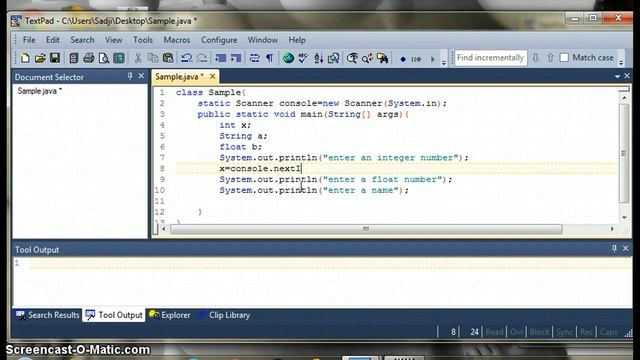Click the horizontal scrollbar right arrow
Screen dimensions: 640x360
[612, 229]
